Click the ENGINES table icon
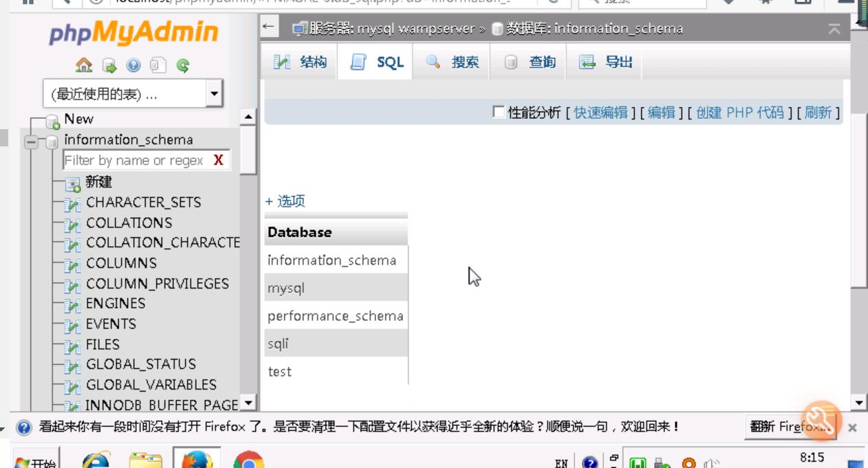The image size is (868, 468). coord(73,305)
